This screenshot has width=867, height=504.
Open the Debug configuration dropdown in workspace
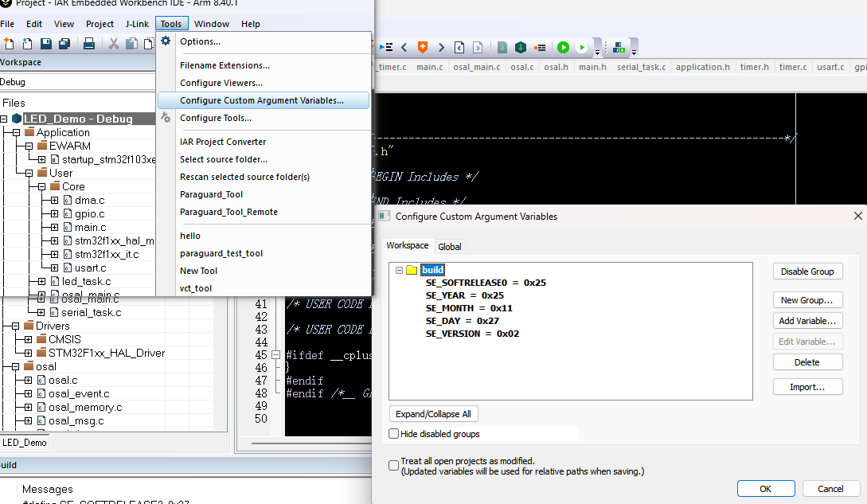(77, 82)
